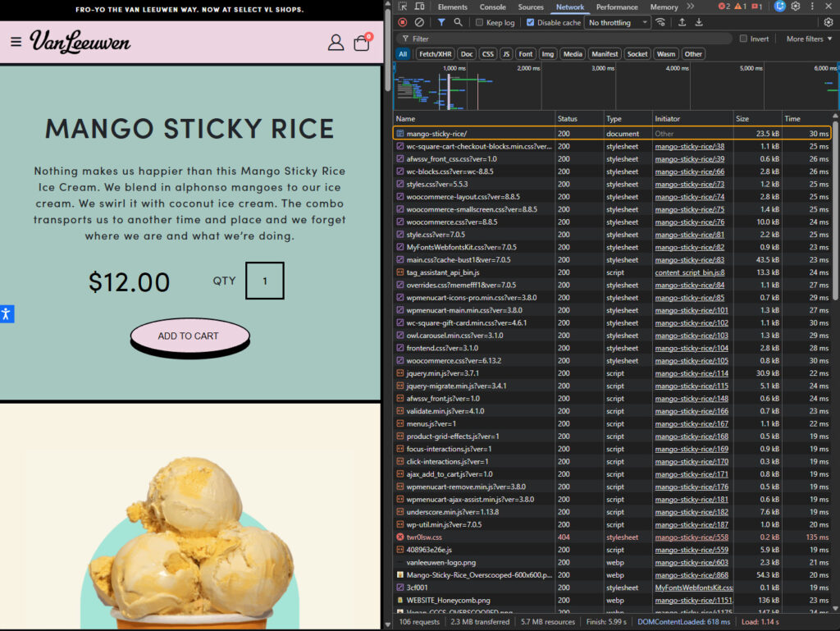Export the HAR file
The width and height of the screenshot is (840, 631).
(699, 22)
